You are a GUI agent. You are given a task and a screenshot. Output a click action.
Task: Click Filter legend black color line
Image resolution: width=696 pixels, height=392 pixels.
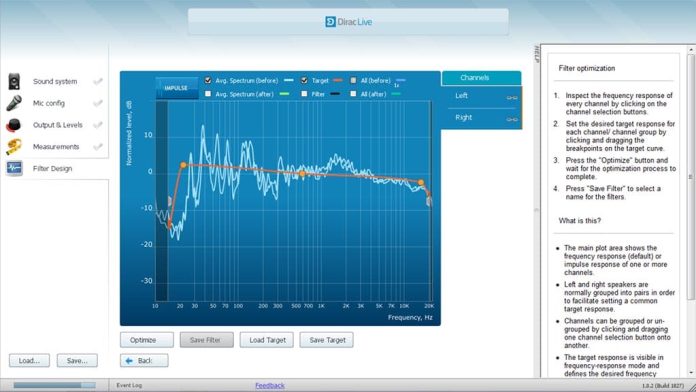coord(335,94)
